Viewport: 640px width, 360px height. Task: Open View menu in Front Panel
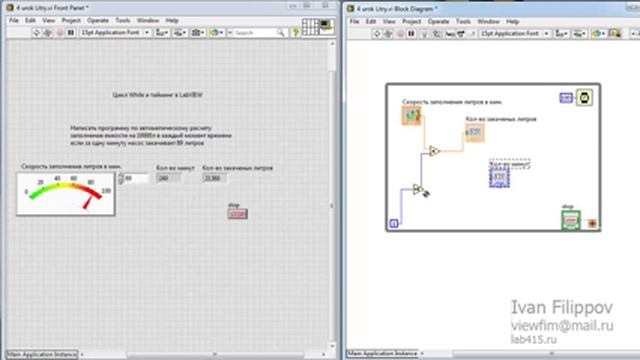point(49,20)
